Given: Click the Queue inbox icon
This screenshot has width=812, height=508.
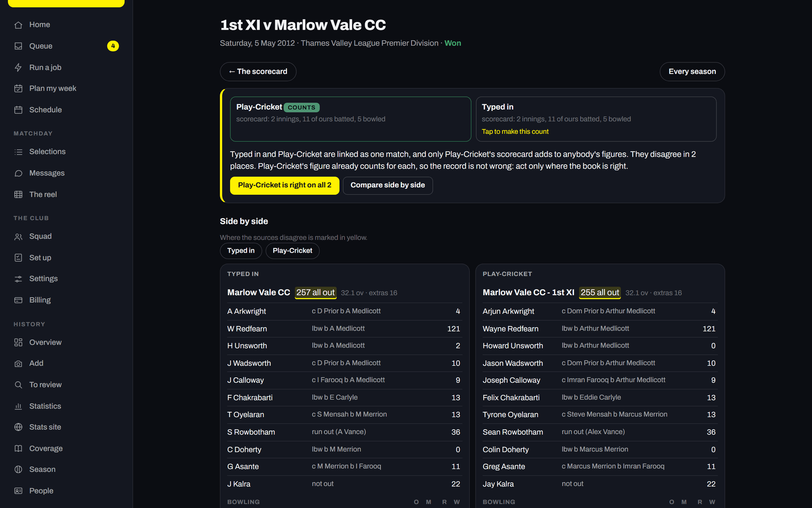Looking at the screenshot, I should coord(18,46).
